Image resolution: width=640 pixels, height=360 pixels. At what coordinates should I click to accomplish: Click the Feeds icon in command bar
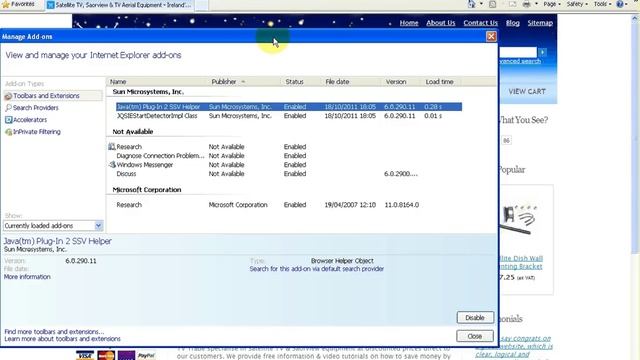point(493,4)
